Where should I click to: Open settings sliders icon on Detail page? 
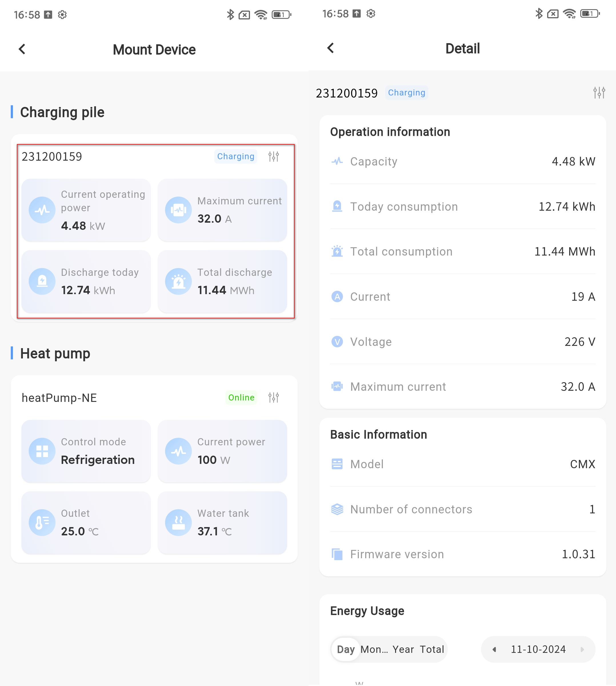pyautogui.click(x=599, y=92)
